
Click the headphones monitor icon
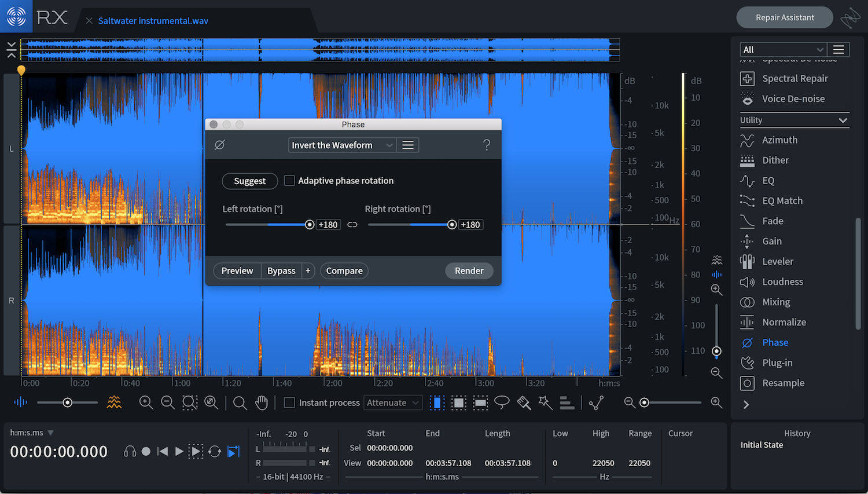pos(130,451)
